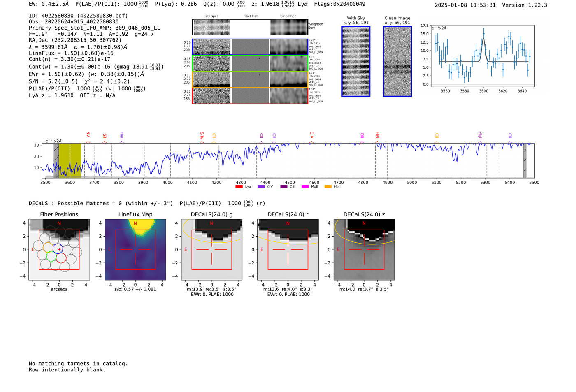Click the blue fiber circle in Fiber Positions
576x392 pixels.
tap(58, 248)
